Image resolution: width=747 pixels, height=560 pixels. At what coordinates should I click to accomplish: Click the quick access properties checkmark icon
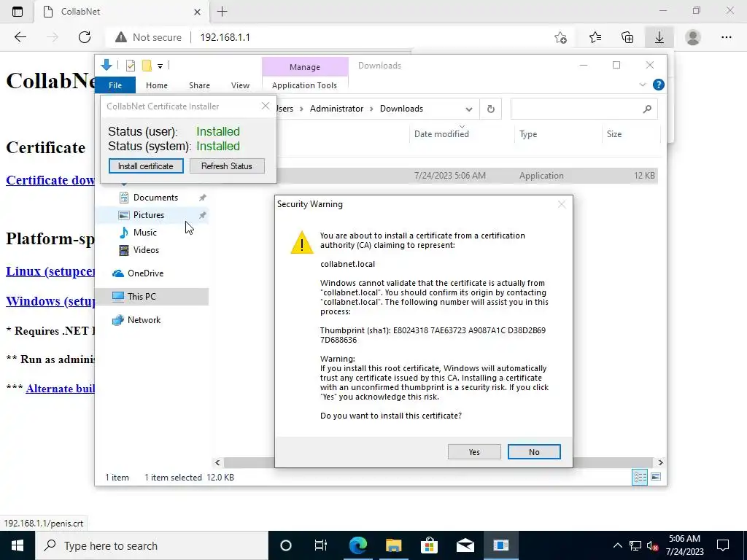(130, 66)
